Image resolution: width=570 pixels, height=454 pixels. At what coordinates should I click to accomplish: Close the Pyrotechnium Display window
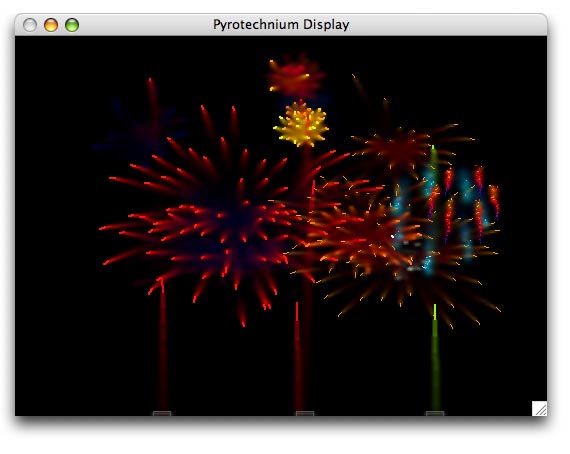(x=30, y=25)
